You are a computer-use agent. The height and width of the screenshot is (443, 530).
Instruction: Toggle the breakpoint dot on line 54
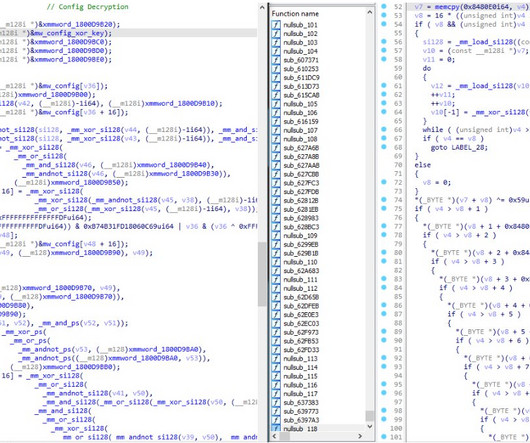[x=384, y=24]
